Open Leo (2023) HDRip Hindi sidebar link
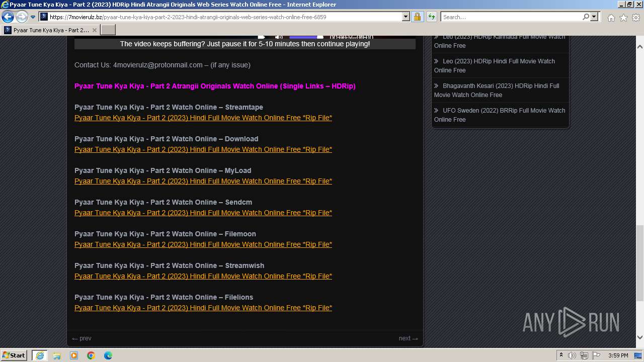This screenshot has width=644, height=362. pyautogui.click(x=495, y=65)
